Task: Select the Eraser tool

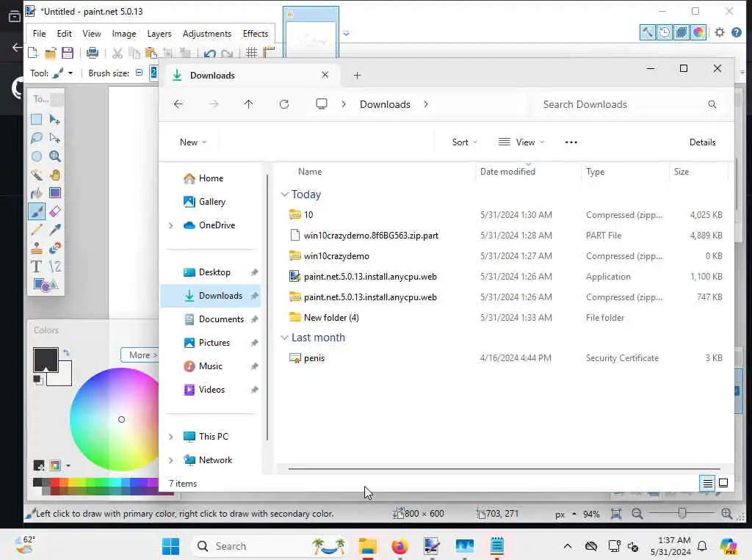Action: point(54,211)
